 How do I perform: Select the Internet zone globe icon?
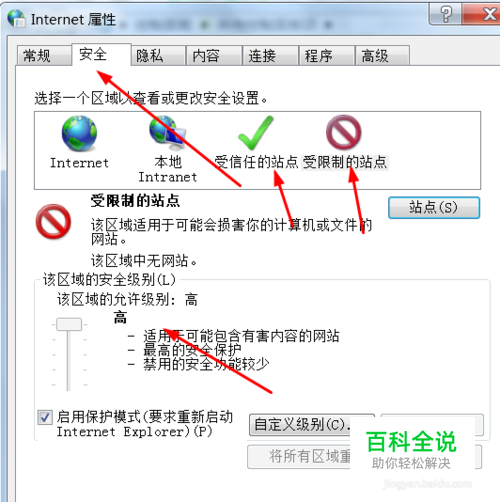coord(79,133)
